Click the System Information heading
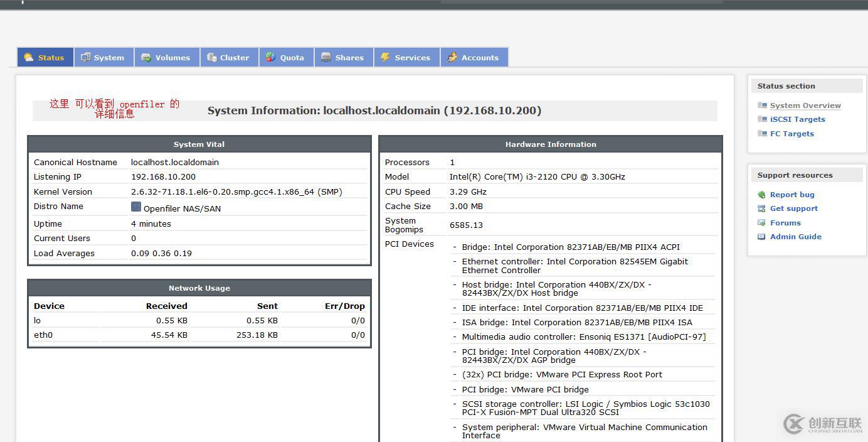Screen dimensions: 868x442 (x=374, y=110)
